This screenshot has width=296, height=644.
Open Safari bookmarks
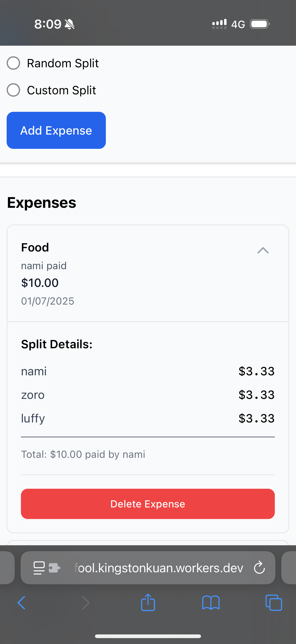pos(211,602)
